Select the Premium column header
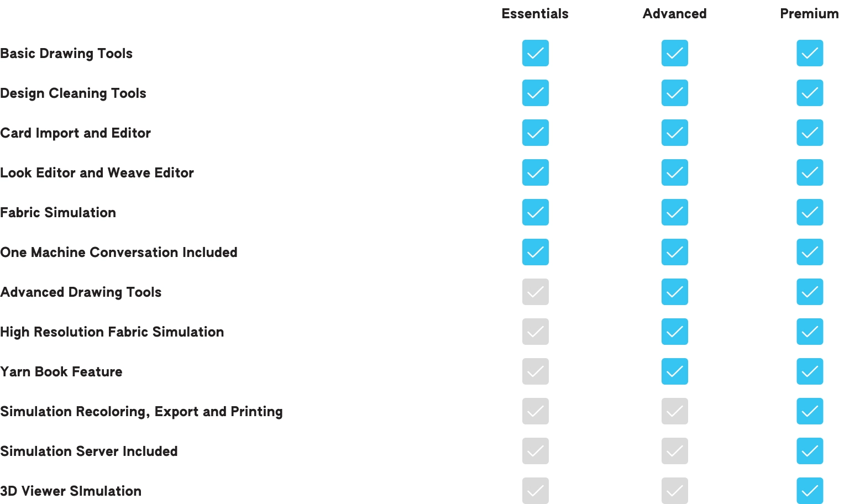Image resolution: width=860 pixels, height=504 pixels. [809, 14]
